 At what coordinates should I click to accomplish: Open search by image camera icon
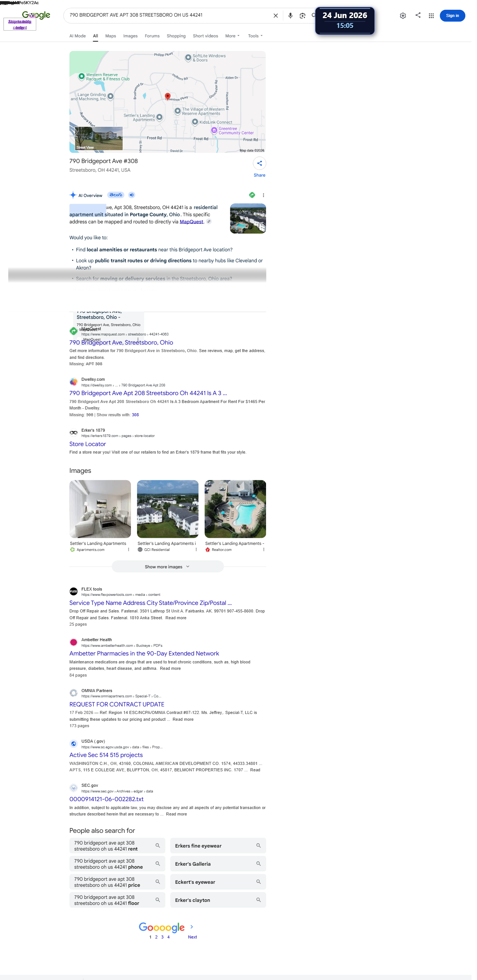[x=306, y=15]
